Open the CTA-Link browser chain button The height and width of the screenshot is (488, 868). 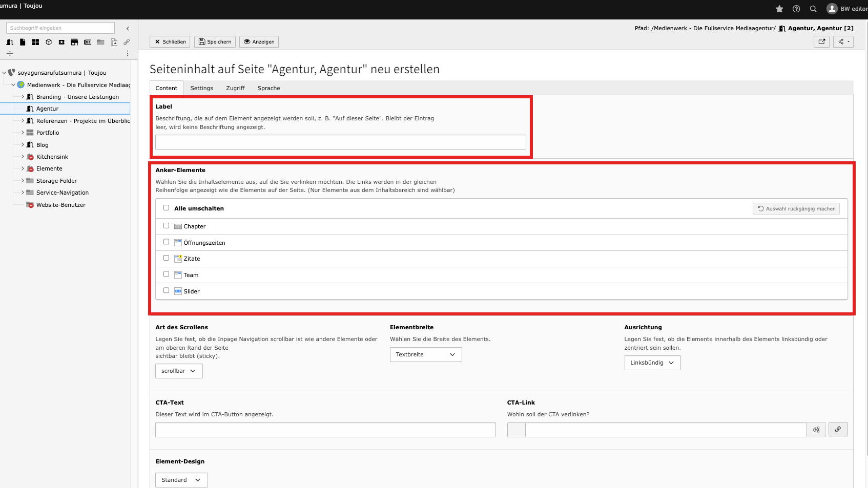click(x=838, y=430)
